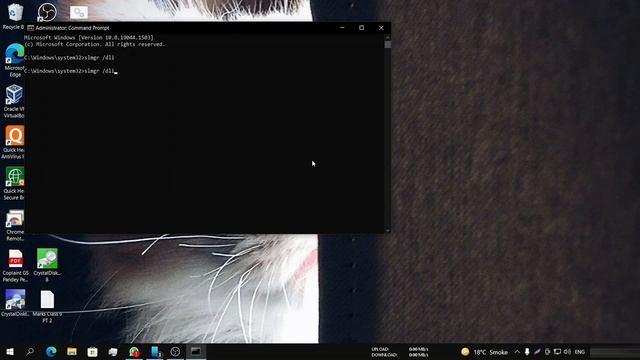Click the Command Prompt vertical scrollbar thumb

388,44
